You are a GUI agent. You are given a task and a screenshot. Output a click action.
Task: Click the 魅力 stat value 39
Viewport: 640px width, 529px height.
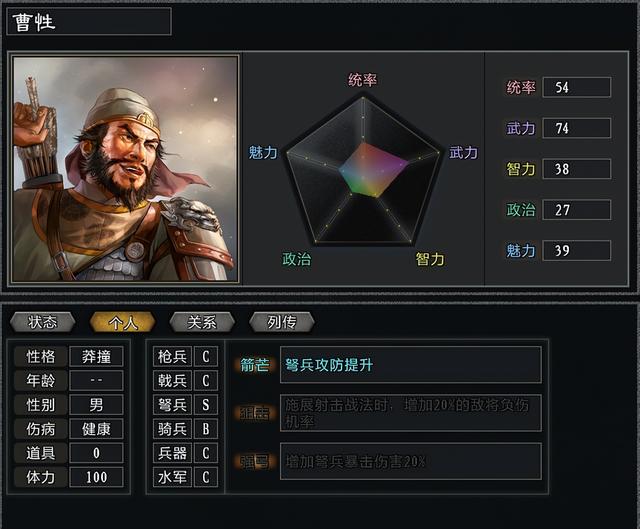576,251
